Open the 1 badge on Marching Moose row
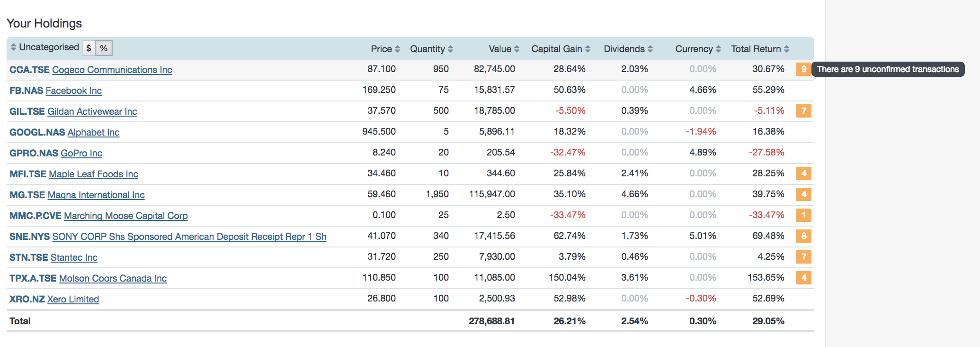This screenshot has width=980, height=347. [x=803, y=215]
